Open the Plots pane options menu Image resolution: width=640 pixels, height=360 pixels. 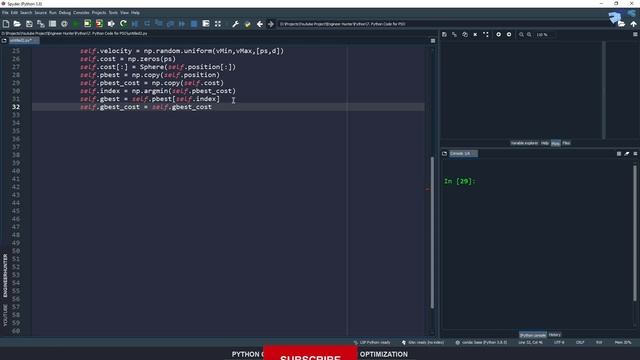635,35
